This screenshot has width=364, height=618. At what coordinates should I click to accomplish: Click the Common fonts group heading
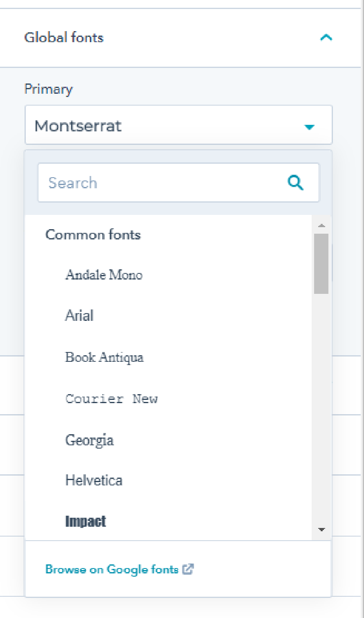(93, 235)
